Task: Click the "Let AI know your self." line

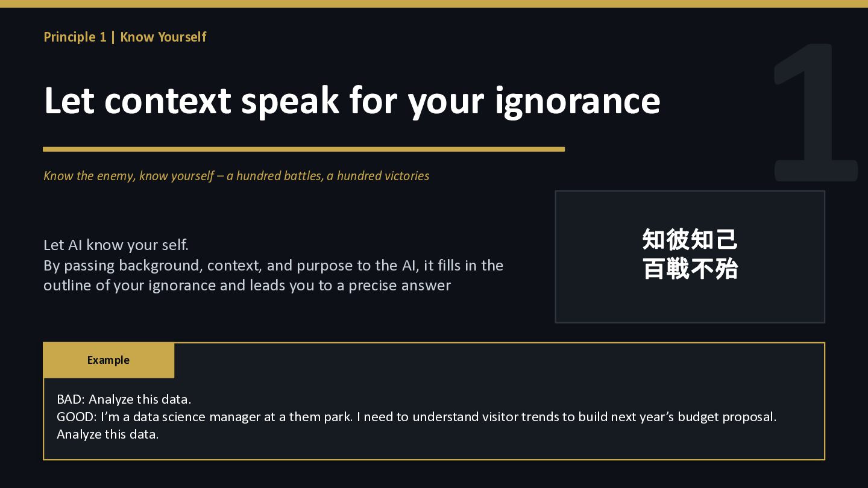Action: pyautogui.click(x=116, y=245)
